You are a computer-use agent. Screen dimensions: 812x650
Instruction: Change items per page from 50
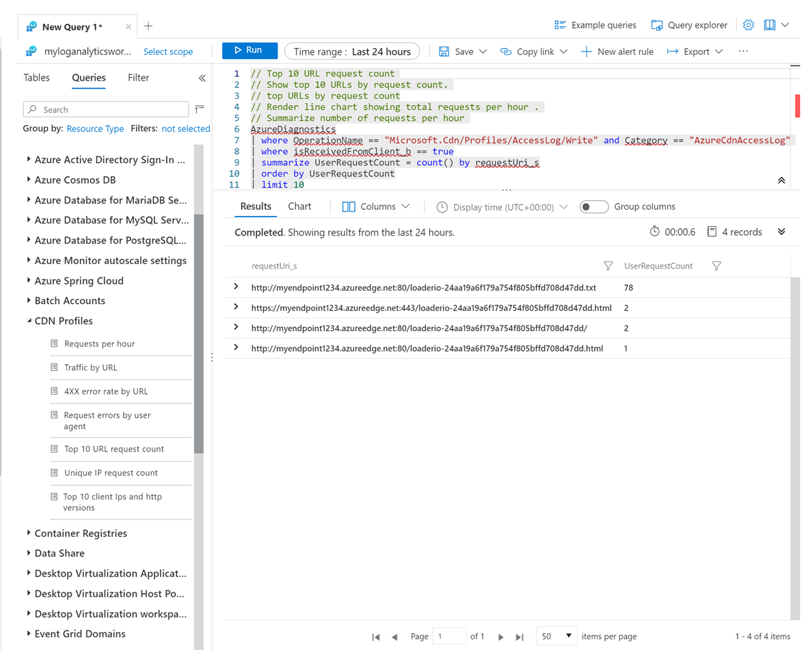[556, 636]
